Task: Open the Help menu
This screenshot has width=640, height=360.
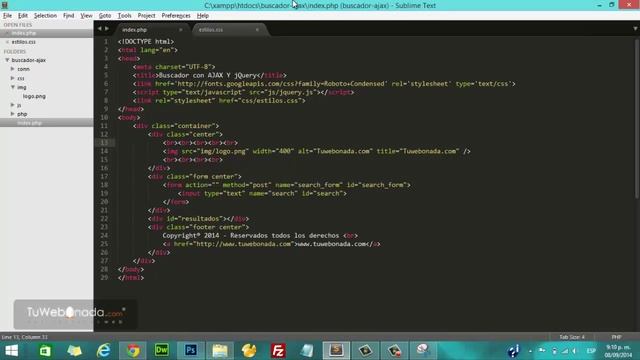Action: click(202, 16)
